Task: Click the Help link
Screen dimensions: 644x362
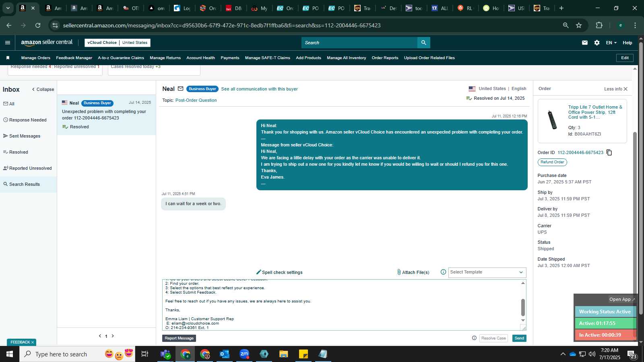Action: 627,43
